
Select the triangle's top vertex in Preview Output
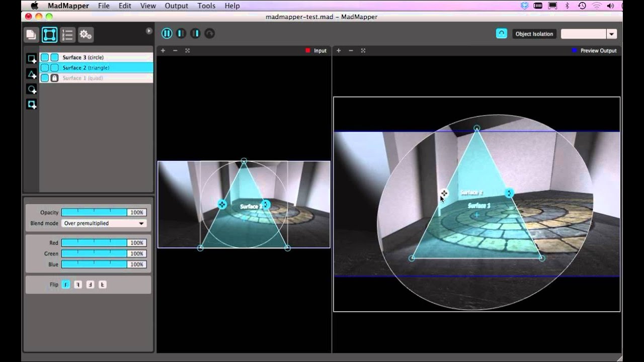pos(477,128)
